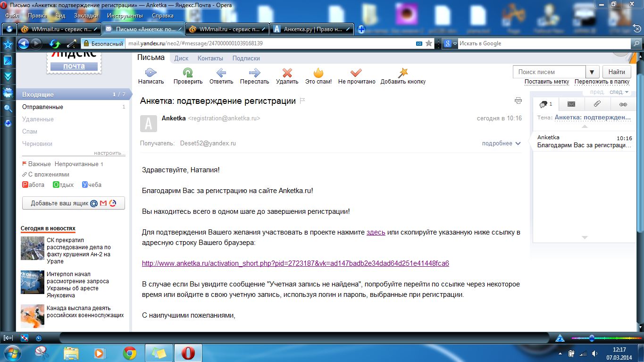The width and height of the screenshot is (644, 362).
Task: Open the Переложить в папку dropdown
Action: [x=602, y=82]
